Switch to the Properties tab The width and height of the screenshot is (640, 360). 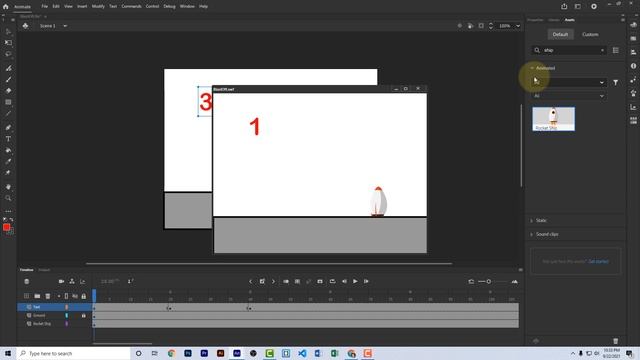[535, 20]
